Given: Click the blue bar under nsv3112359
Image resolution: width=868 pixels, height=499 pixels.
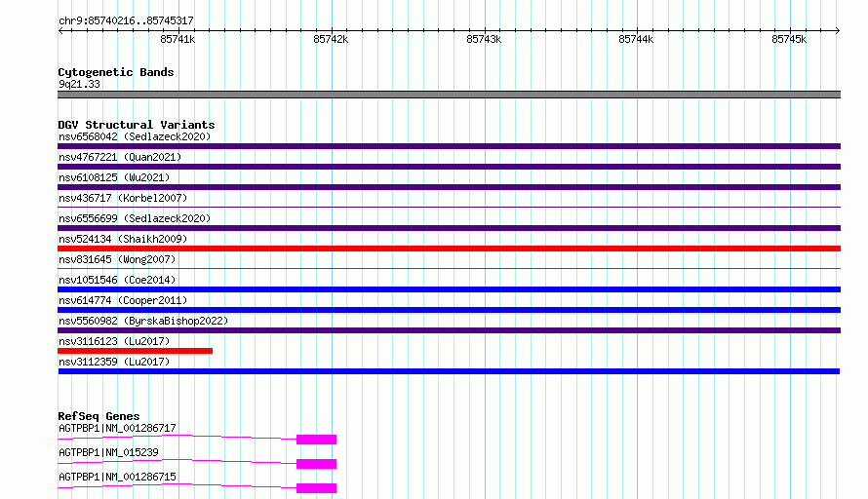Looking at the screenshot, I should 449,371.
